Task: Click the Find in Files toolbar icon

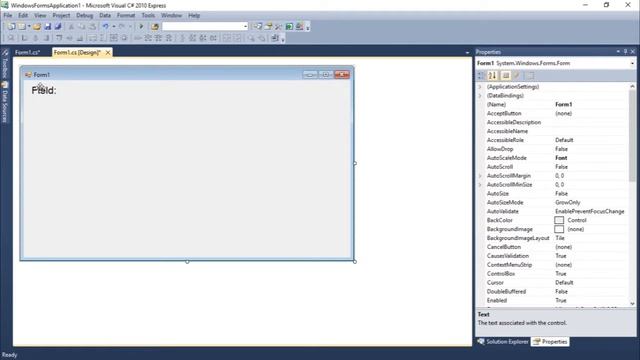Action: (x=155, y=27)
